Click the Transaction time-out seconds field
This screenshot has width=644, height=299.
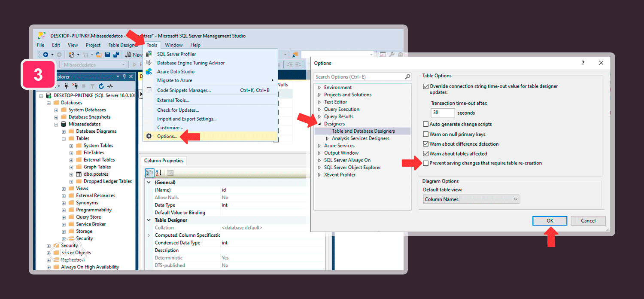[x=443, y=113]
